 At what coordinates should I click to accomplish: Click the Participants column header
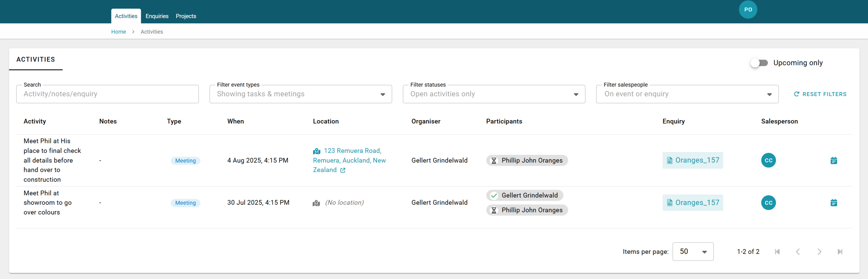(x=504, y=121)
